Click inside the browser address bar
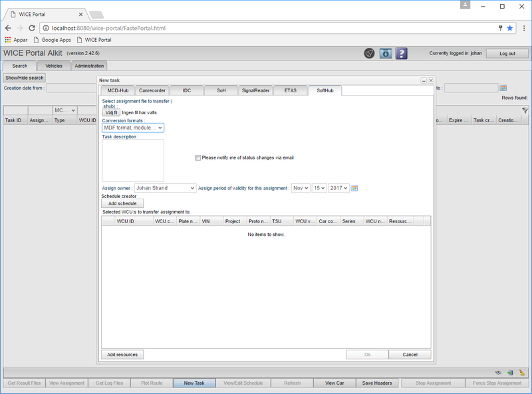The height and width of the screenshot is (394, 532). point(199,27)
